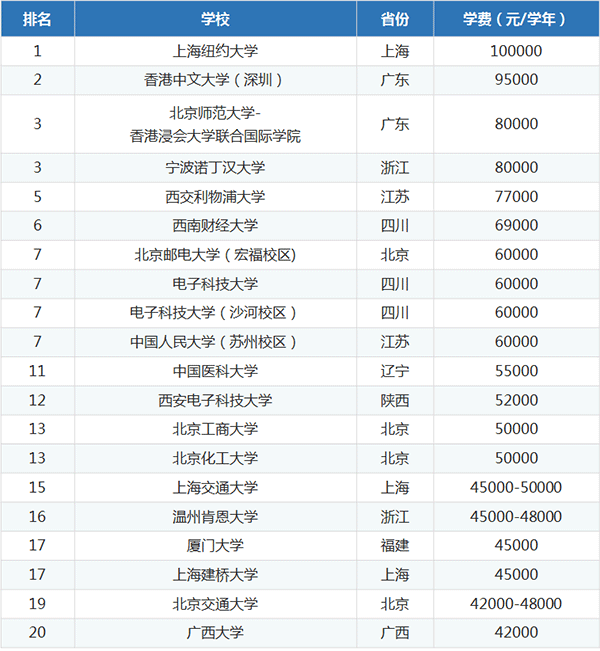Select the 西交利物浦大学 cell
Viewport: 600px width, 651px height.
coord(215,197)
